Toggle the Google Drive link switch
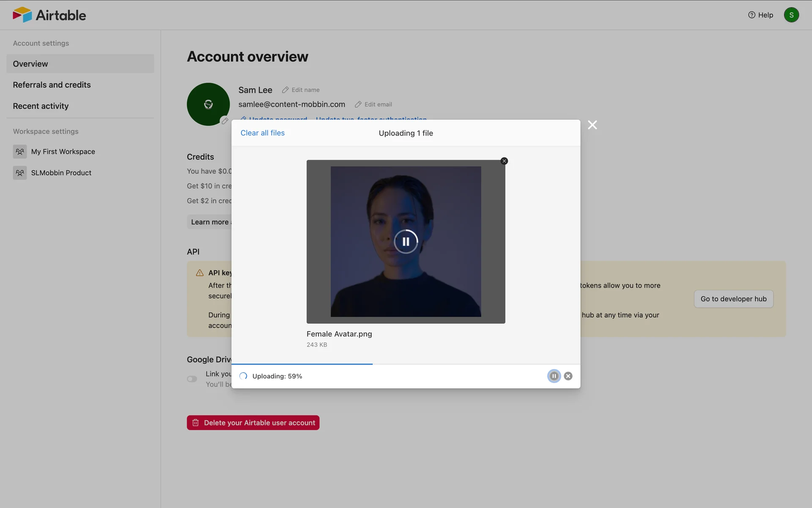The image size is (812, 508). click(192, 379)
